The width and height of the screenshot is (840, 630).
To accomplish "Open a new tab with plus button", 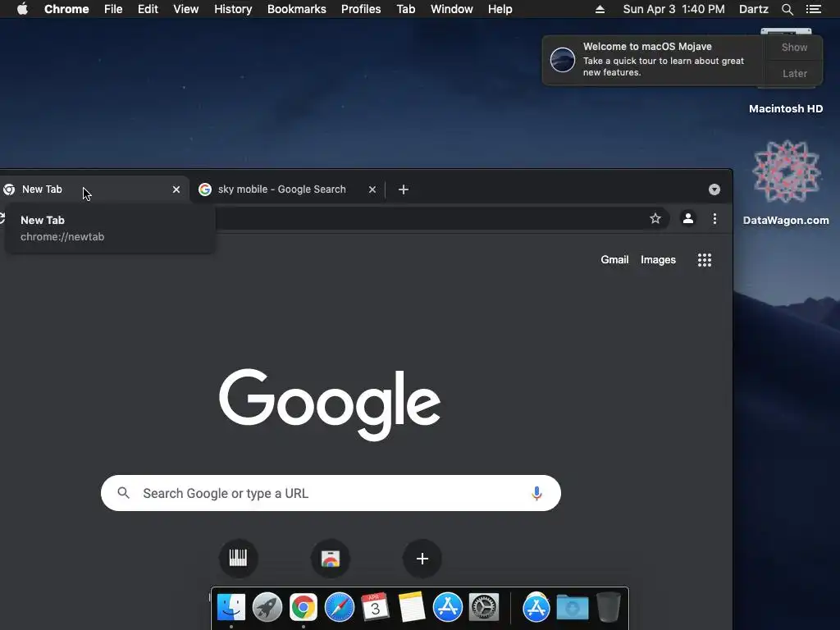I will [404, 189].
